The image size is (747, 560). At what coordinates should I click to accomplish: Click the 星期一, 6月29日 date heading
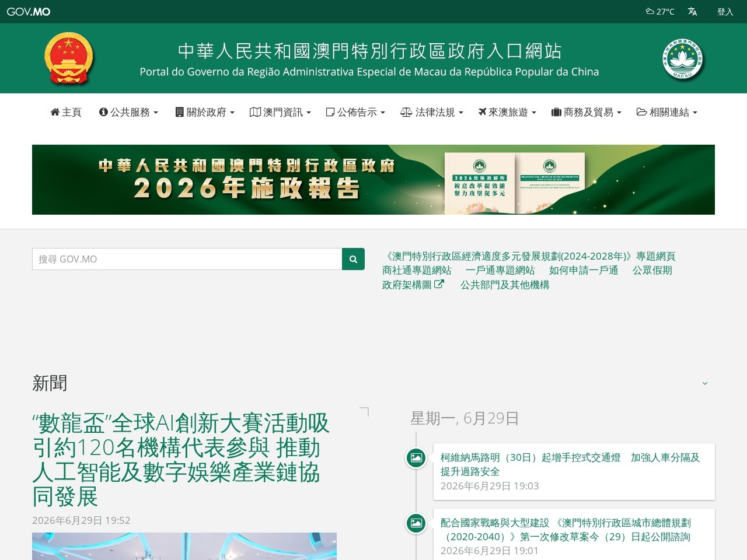tap(465, 418)
